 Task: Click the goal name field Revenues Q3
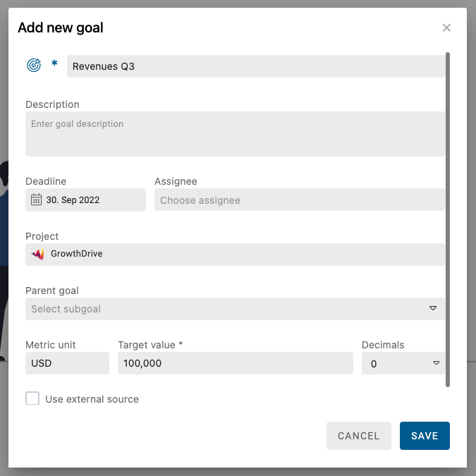point(255,66)
